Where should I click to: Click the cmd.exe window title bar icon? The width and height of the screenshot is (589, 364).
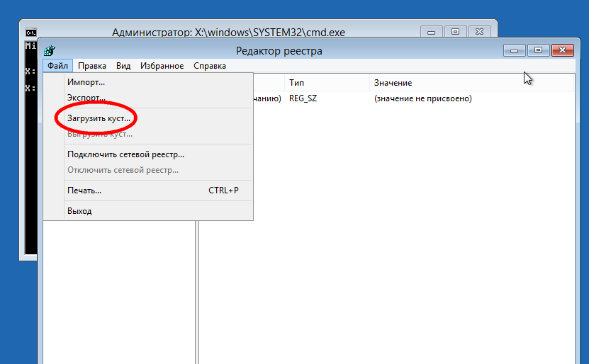[x=31, y=33]
